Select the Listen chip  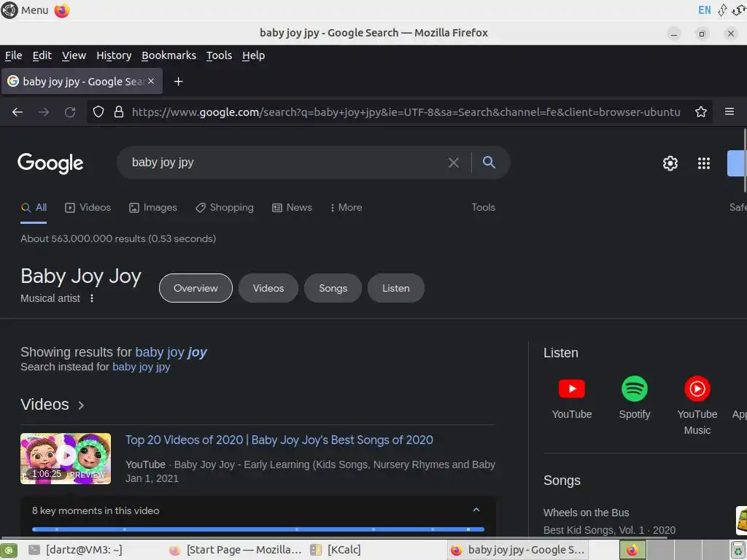[396, 288]
